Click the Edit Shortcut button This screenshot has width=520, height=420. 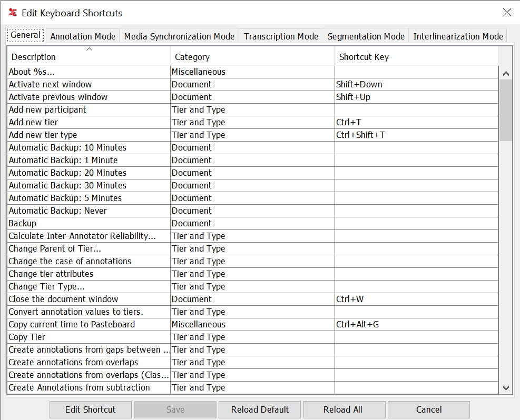pos(90,409)
